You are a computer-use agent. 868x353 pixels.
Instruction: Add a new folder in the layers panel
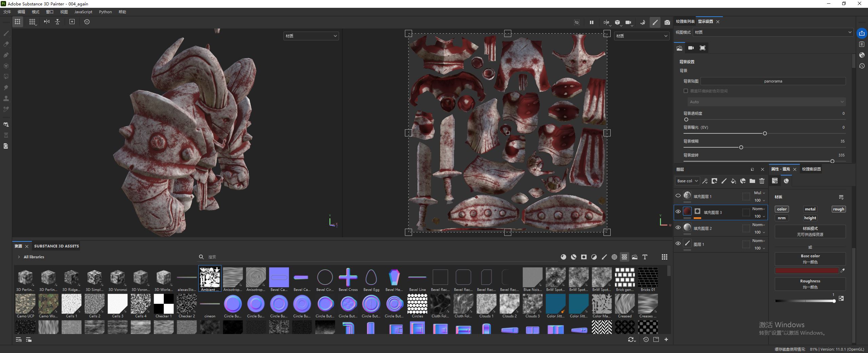pos(752,181)
